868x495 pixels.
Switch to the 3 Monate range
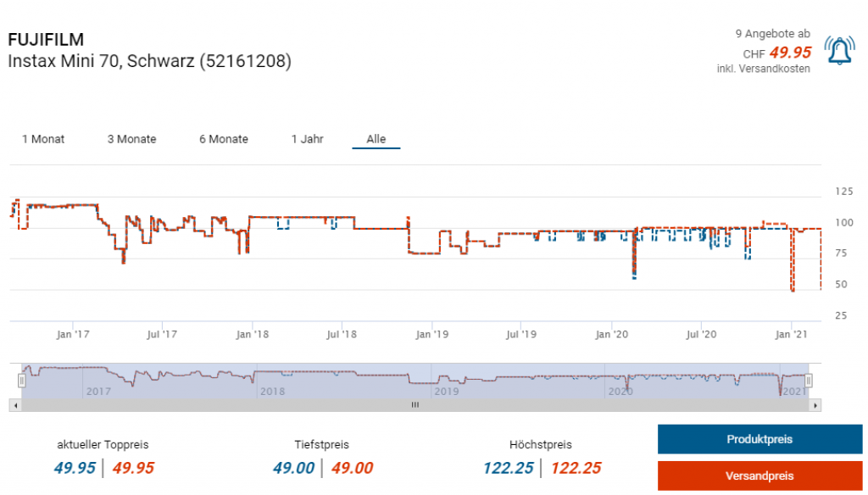[x=131, y=139]
